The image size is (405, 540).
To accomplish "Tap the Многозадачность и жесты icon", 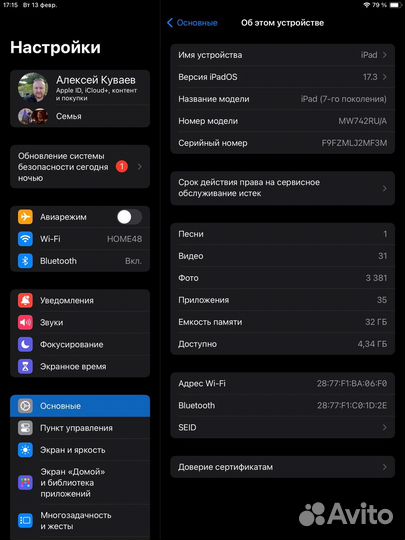I will click(25, 520).
